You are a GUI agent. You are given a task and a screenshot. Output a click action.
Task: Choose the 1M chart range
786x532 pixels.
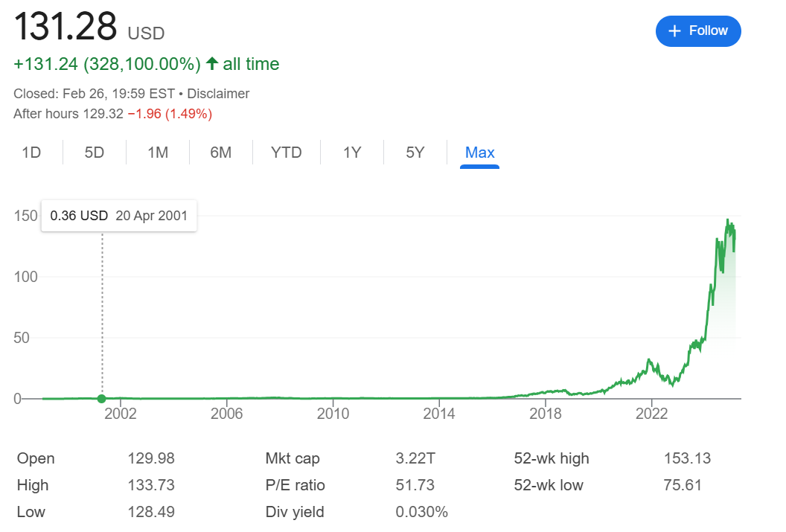(x=158, y=153)
